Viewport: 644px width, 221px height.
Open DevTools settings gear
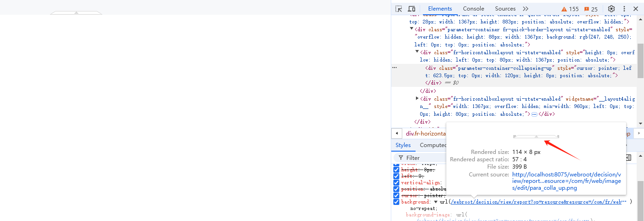611,9
